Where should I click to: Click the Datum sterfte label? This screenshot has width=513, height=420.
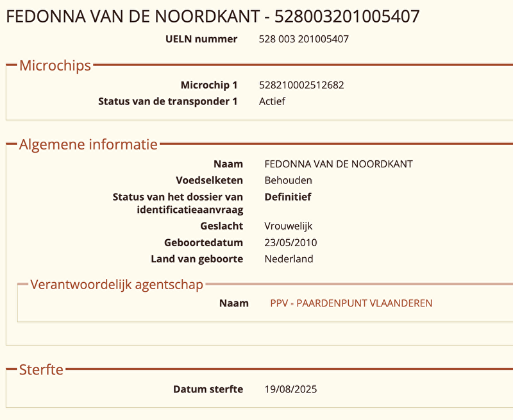pyautogui.click(x=208, y=389)
